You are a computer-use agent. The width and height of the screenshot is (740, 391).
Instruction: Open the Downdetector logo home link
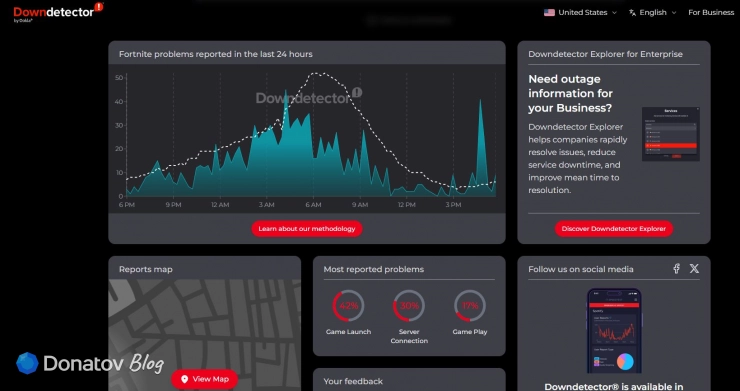click(58, 12)
